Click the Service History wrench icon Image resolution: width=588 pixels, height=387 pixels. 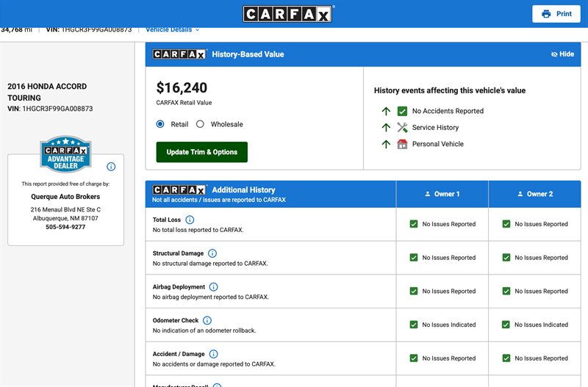pyautogui.click(x=402, y=128)
